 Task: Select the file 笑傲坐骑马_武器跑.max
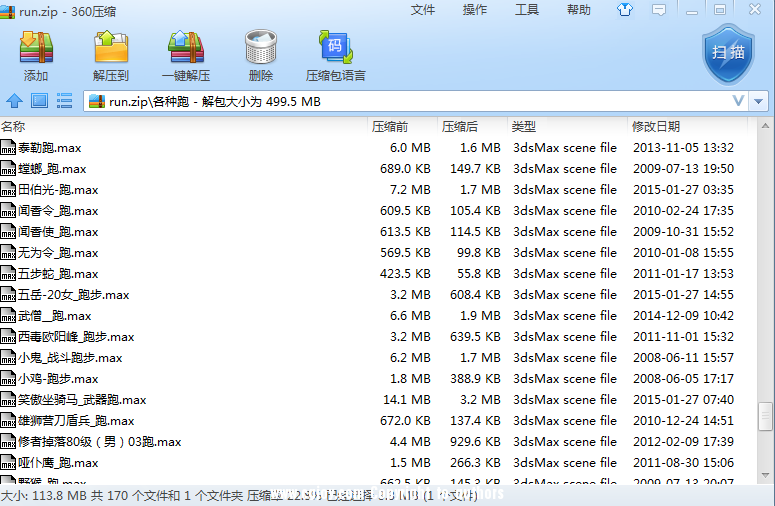click(x=81, y=400)
